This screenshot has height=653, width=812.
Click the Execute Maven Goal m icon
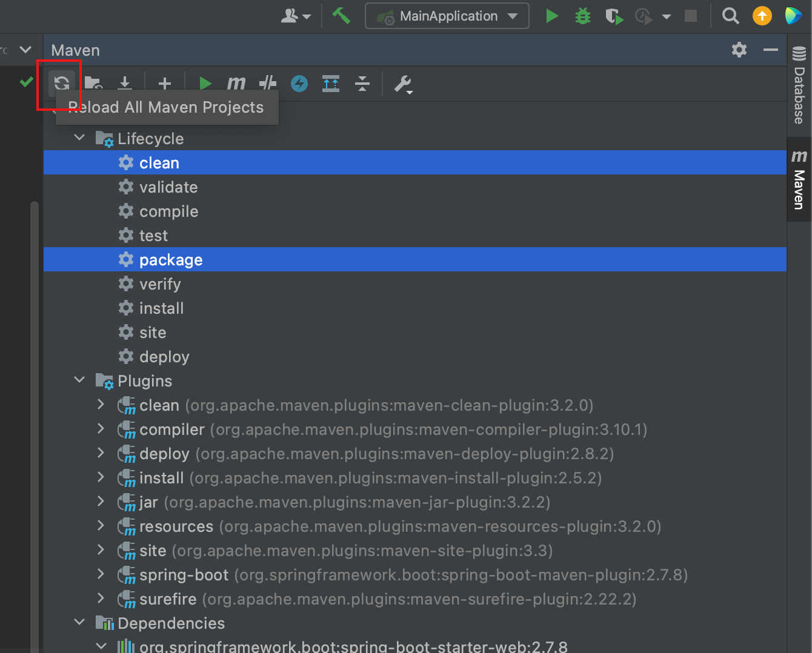(x=236, y=83)
